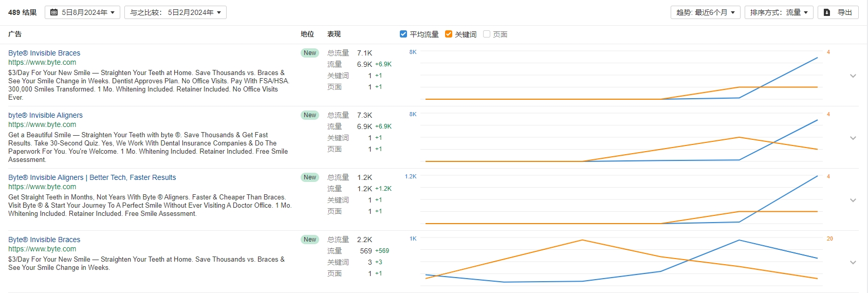Click the New badge of byte® Invisible Aligners
Viewport: 868px width, 293px height.
point(310,115)
